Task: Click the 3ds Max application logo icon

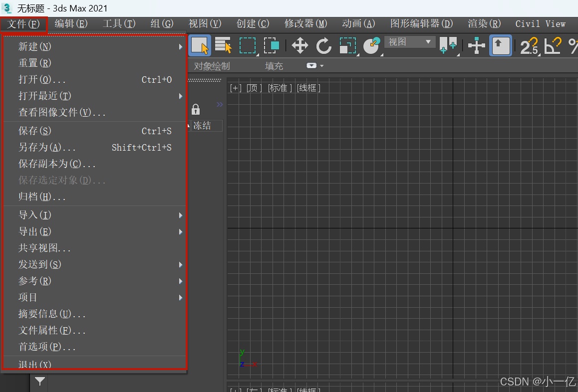Action: (7, 8)
